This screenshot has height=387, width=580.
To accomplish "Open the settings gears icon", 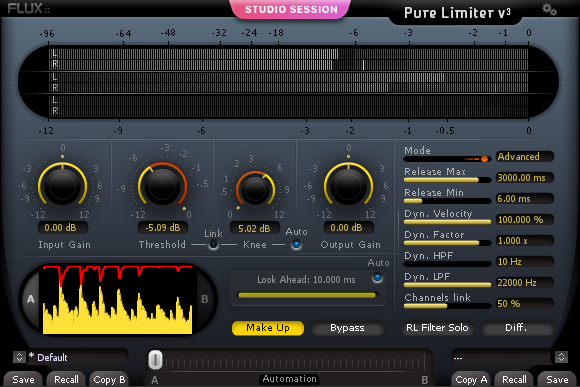I will [549, 9].
